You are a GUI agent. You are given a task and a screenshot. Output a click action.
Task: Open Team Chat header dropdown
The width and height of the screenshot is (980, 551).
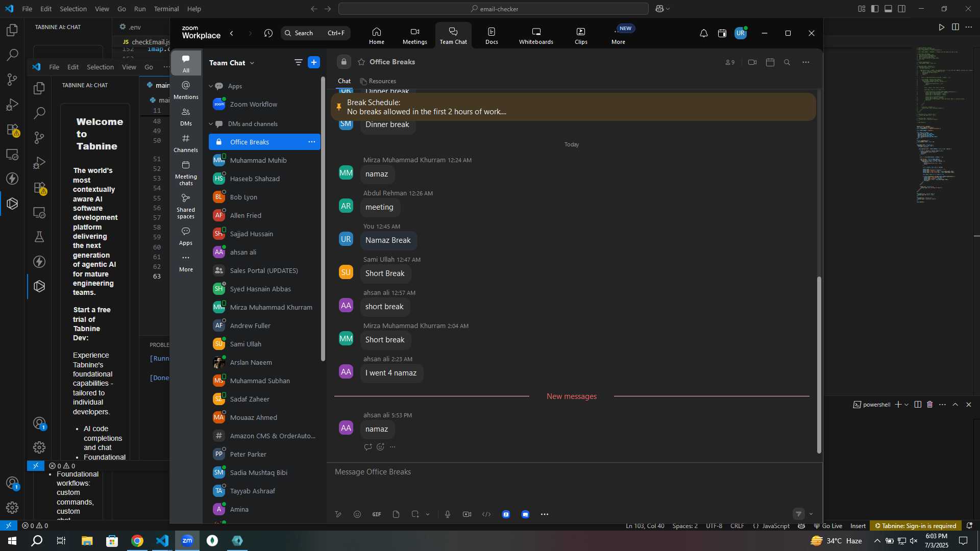(252, 63)
